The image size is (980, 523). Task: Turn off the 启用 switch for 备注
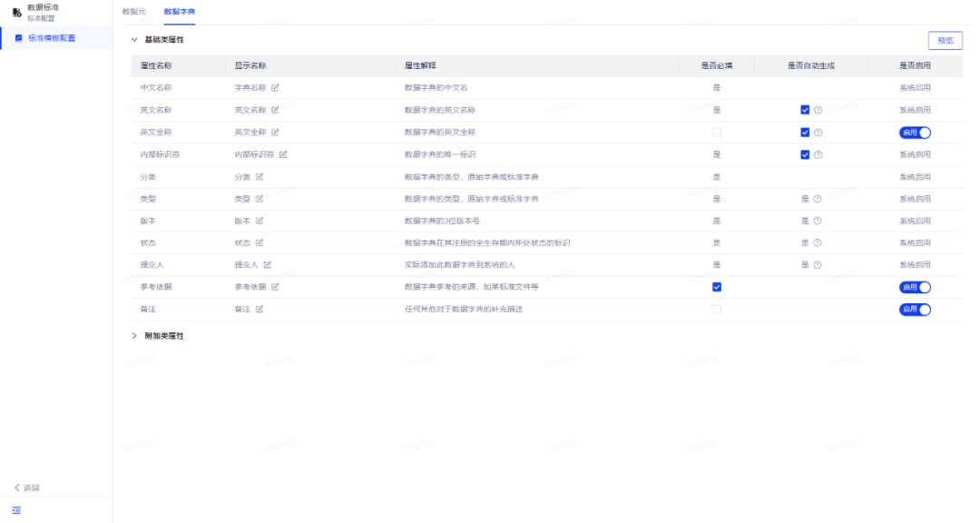(916, 309)
